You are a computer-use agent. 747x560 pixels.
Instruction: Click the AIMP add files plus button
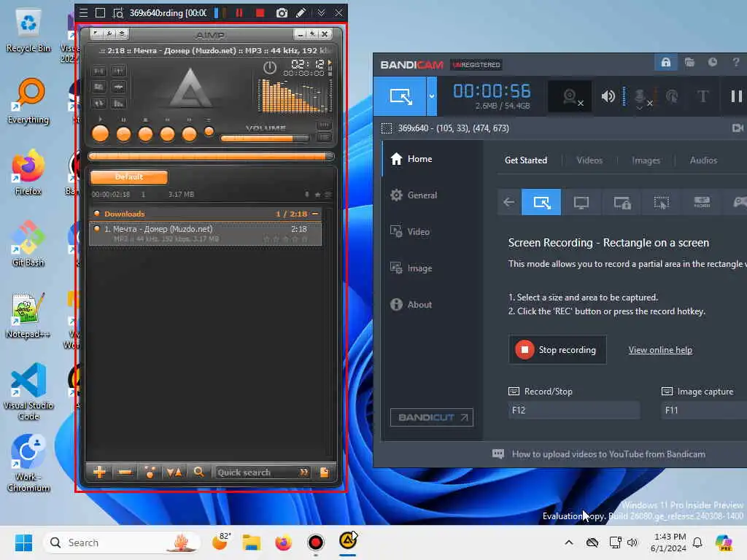(99, 472)
